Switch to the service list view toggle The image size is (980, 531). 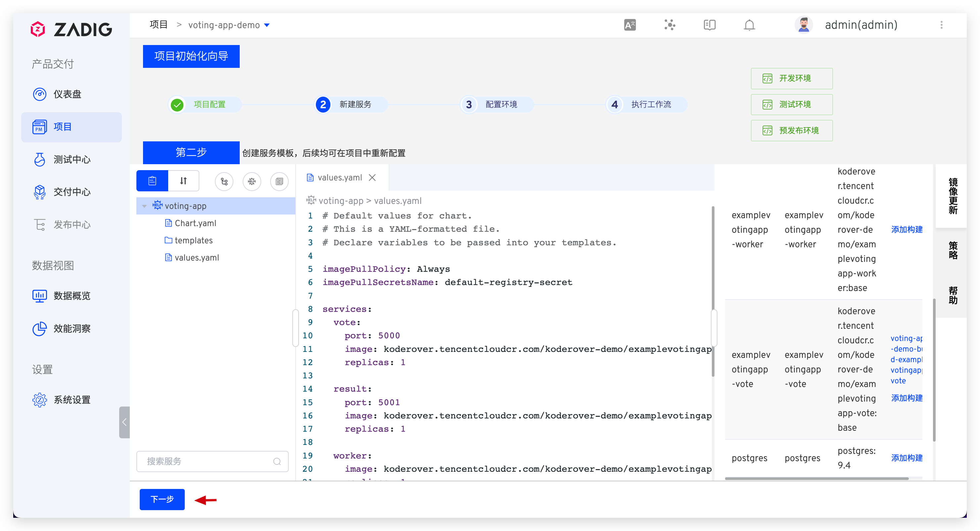pos(152,181)
